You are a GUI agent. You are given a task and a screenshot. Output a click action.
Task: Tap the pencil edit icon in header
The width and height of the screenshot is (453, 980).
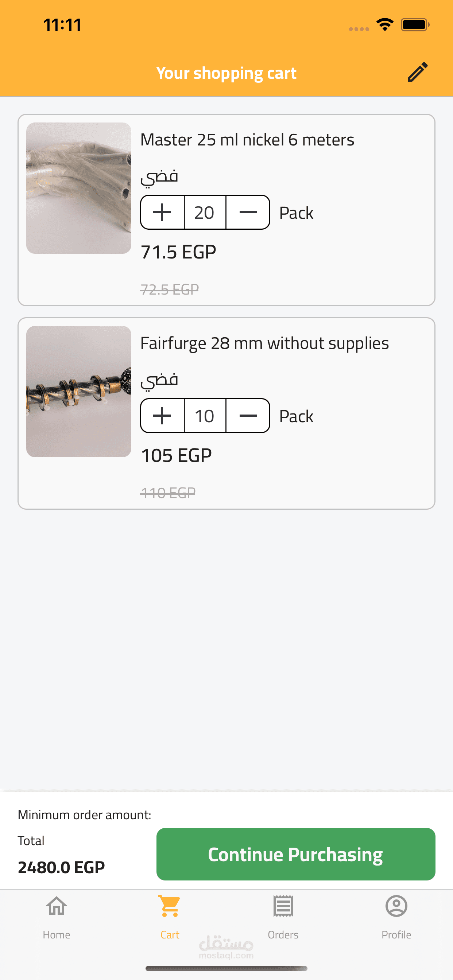[x=418, y=72]
